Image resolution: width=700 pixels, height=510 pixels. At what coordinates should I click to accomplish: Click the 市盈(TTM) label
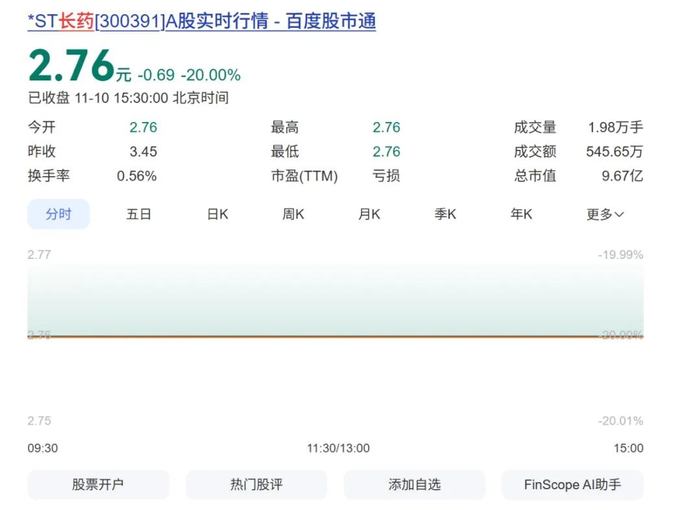(x=305, y=176)
